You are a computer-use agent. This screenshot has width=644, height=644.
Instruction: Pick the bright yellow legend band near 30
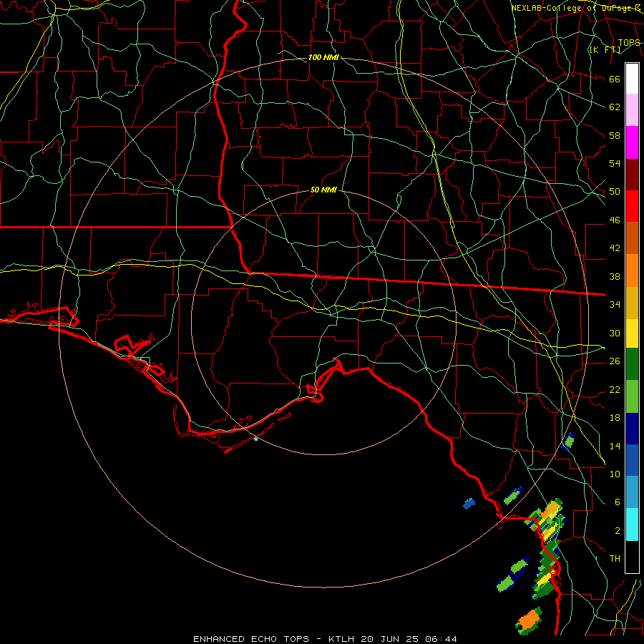[x=632, y=333]
